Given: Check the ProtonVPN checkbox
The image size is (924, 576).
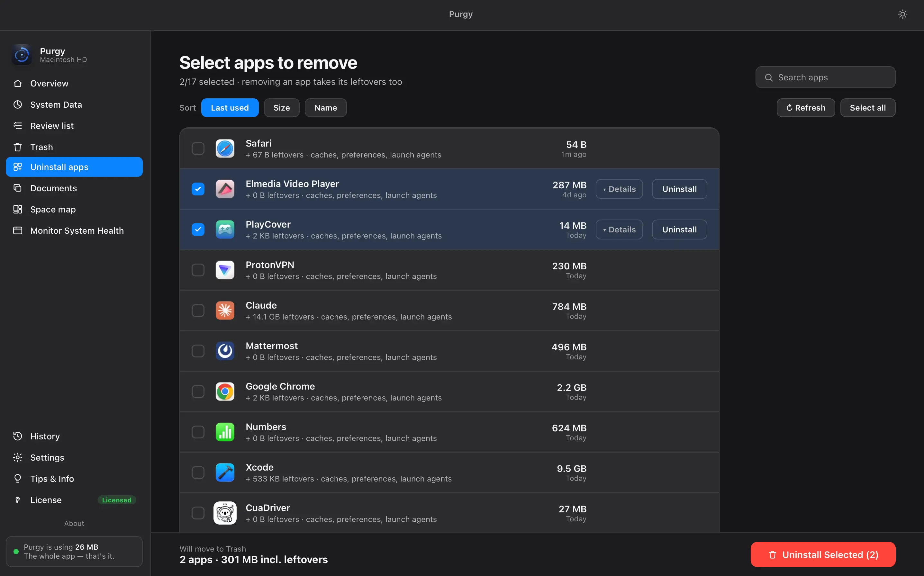Looking at the screenshot, I should click(x=198, y=270).
